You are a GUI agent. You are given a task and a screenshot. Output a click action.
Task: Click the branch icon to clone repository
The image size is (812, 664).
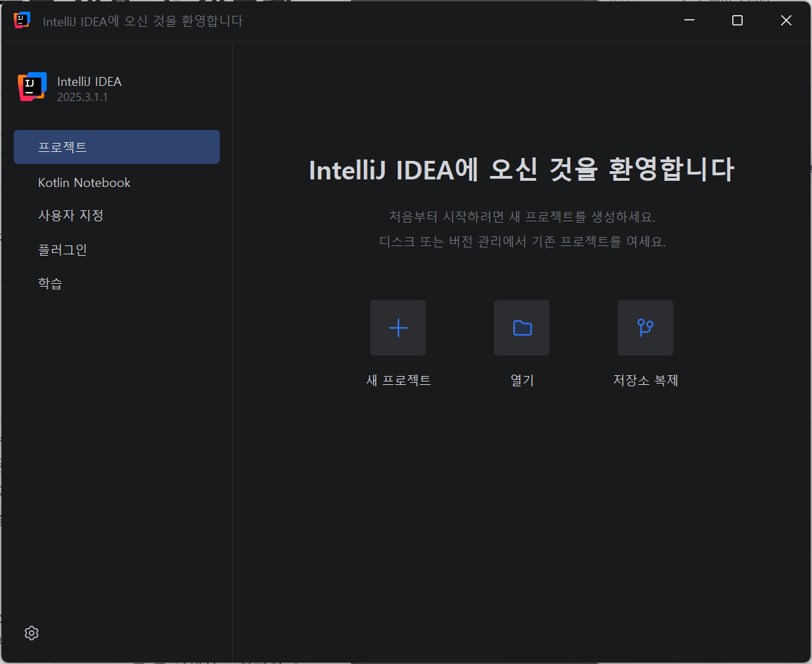(x=645, y=328)
